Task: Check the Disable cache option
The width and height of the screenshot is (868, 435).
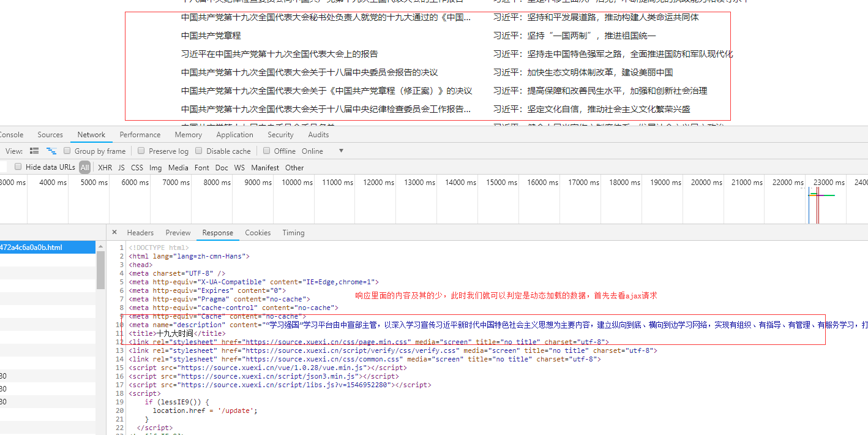Action: 199,151
